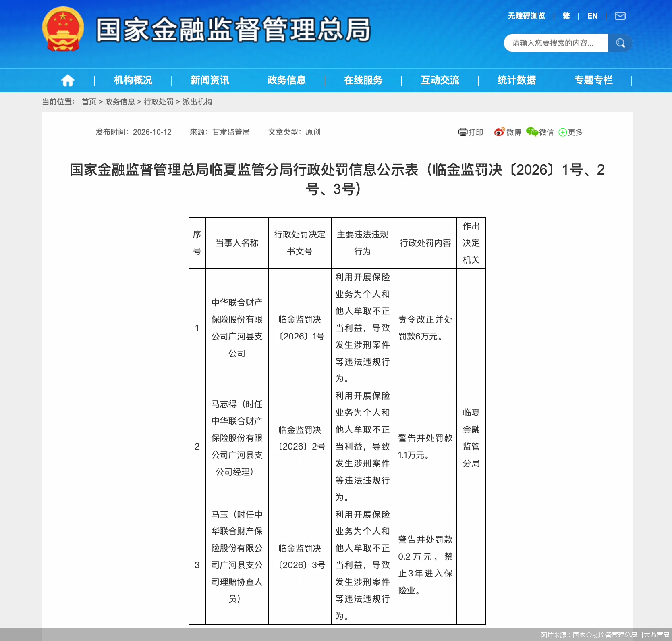
Task: Click the search input field
Action: click(x=556, y=43)
